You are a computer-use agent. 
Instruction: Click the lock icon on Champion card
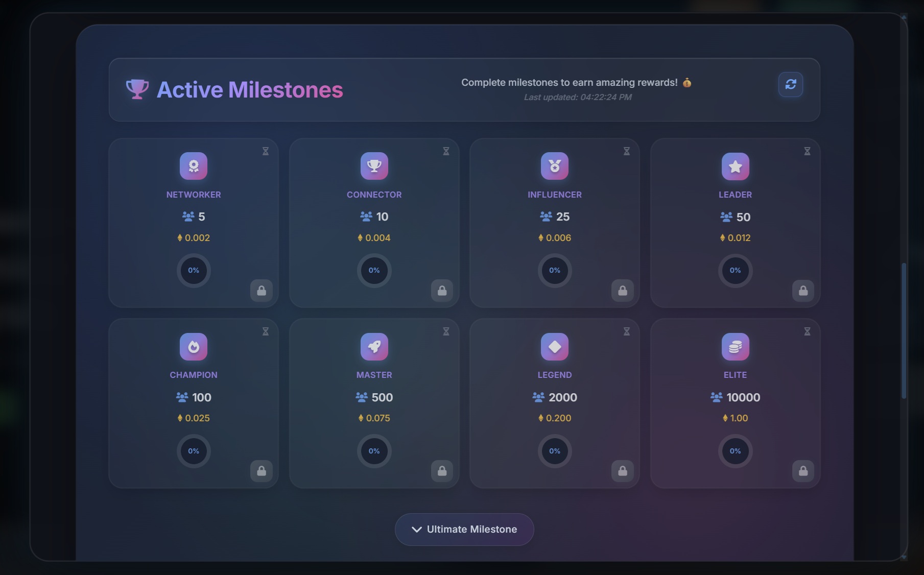(262, 471)
